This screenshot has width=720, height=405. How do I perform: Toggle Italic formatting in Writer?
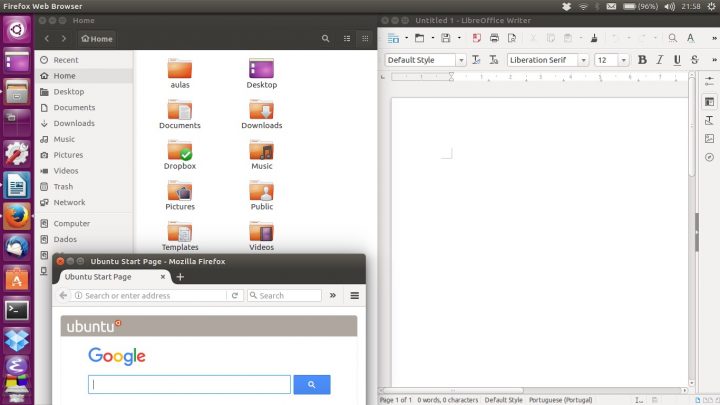pos(660,60)
